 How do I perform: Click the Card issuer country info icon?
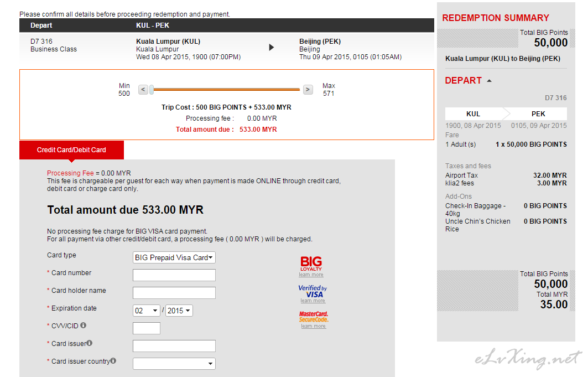113,360
